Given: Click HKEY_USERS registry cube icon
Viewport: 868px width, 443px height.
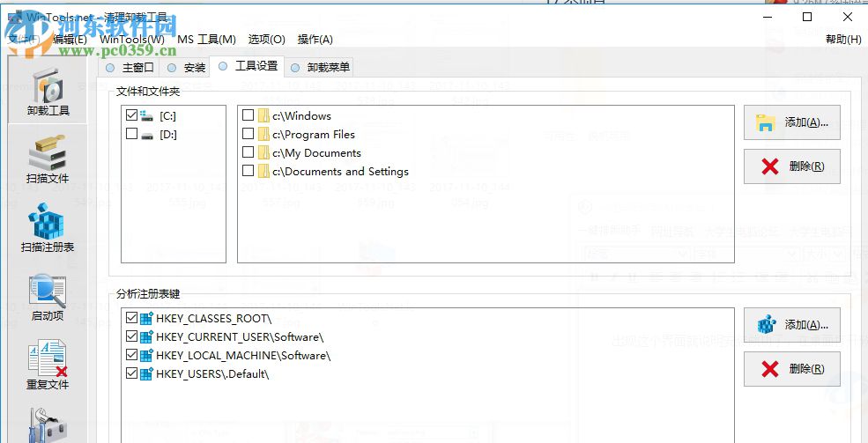Looking at the screenshot, I should (x=146, y=374).
